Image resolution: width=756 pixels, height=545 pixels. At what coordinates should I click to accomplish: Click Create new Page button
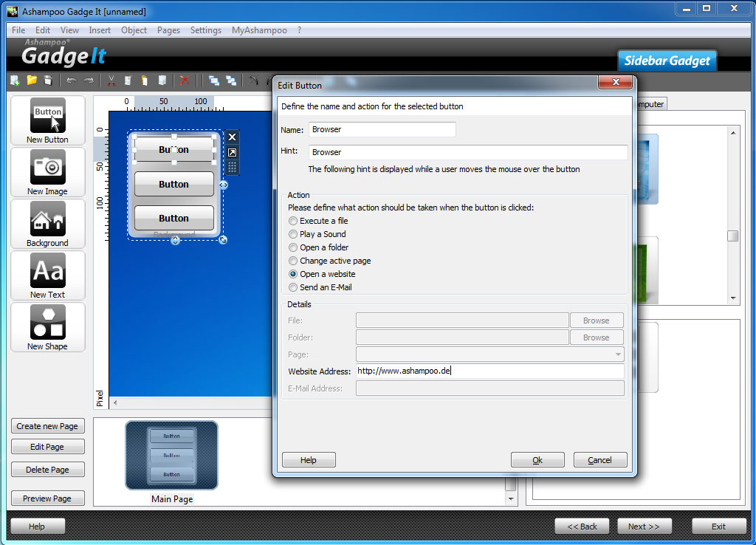(48, 426)
